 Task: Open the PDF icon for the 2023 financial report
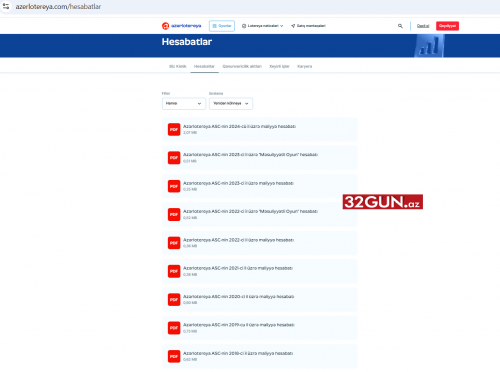pos(174,186)
